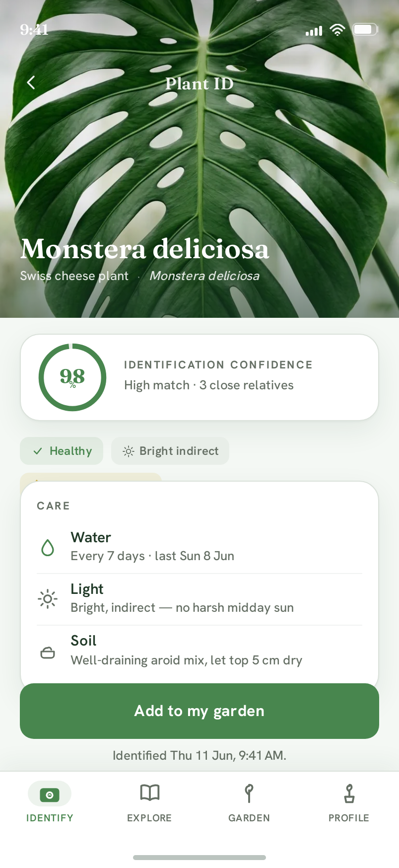Toggle the Bright indirect chip
This screenshot has height=868, width=399.
point(170,451)
